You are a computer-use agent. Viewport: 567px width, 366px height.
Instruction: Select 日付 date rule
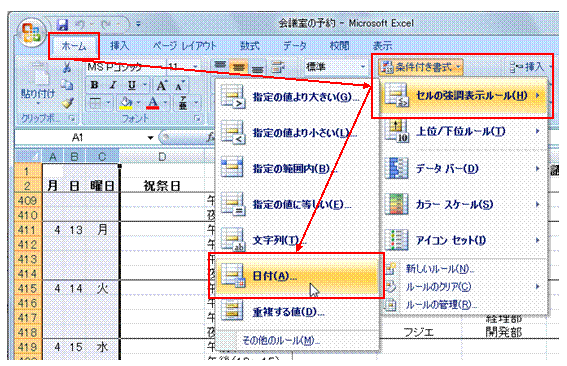[x=297, y=276]
